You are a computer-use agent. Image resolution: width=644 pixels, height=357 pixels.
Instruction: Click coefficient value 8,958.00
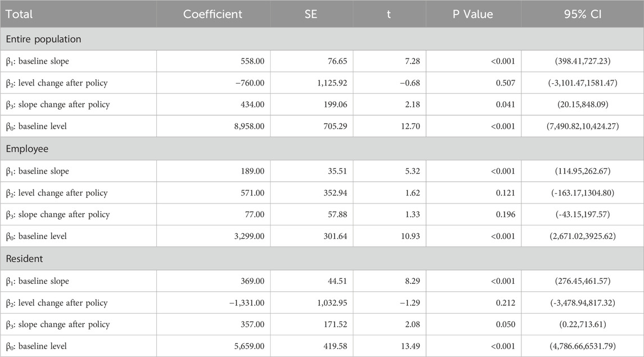pos(249,126)
